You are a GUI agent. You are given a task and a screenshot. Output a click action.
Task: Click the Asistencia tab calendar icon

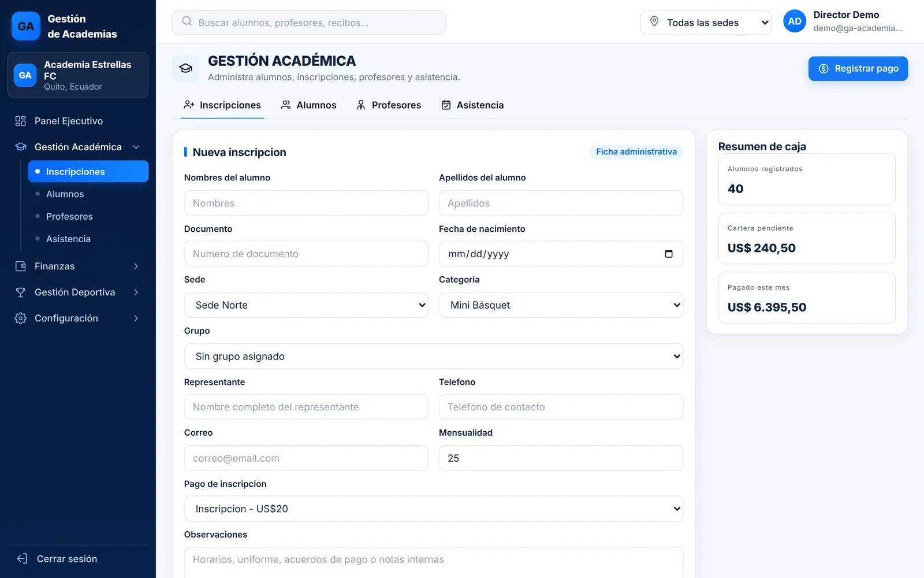coord(446,105)
